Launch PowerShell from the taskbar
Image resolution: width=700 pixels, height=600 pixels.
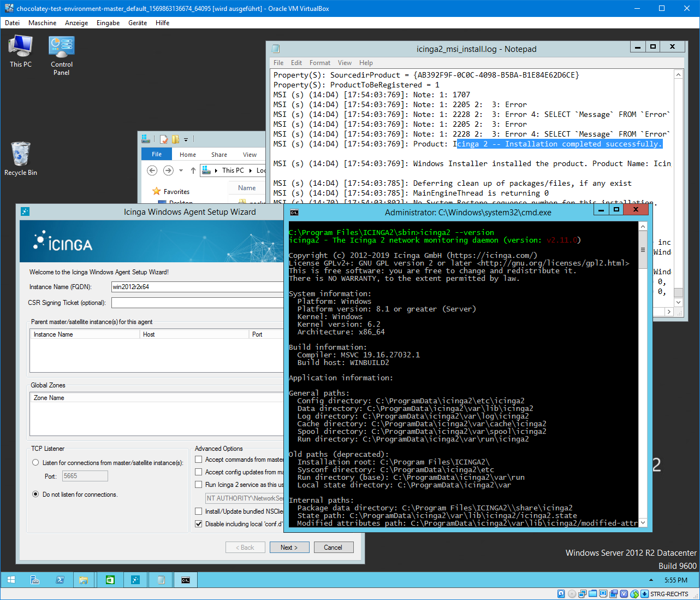(60, 580)
